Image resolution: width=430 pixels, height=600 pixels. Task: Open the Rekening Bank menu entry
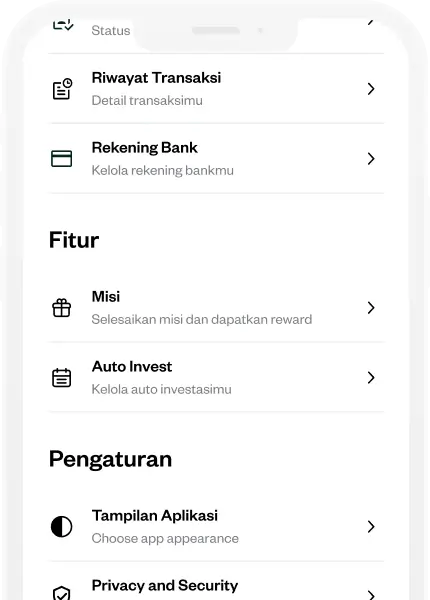click(x=216, y=158)
